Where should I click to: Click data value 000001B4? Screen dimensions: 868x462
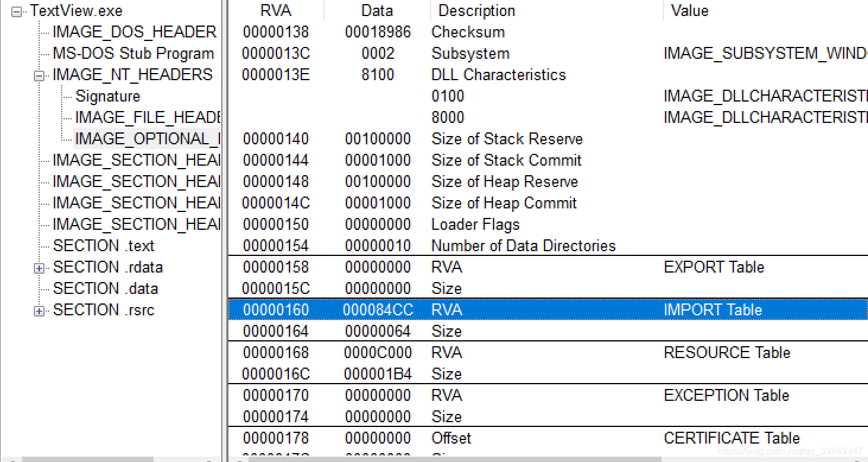tap(378, 374)
